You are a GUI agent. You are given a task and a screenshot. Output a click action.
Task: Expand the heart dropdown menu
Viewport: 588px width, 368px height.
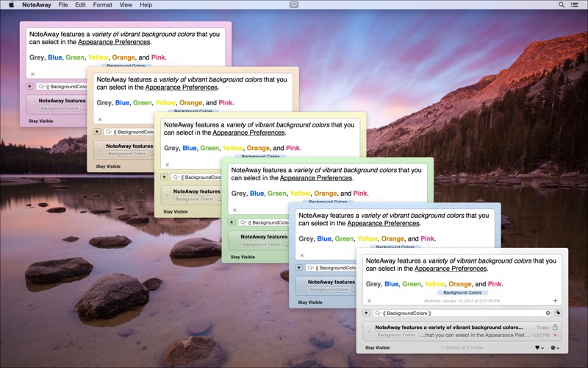pyautogui.click(x=539, y=347)
